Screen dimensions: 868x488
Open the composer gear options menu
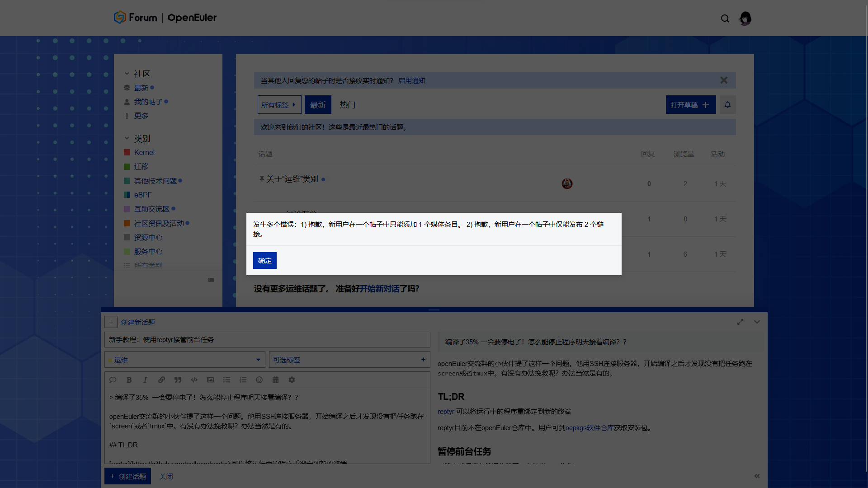pos(292,380)
